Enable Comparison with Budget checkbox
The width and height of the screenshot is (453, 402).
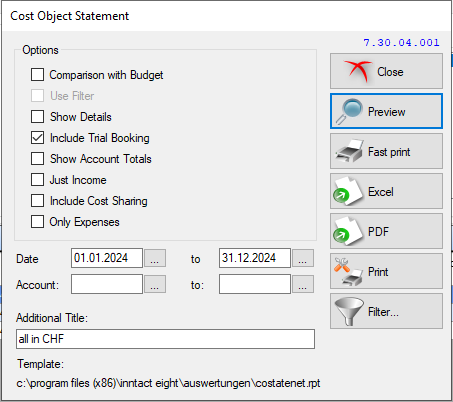(x=37, y=75)
